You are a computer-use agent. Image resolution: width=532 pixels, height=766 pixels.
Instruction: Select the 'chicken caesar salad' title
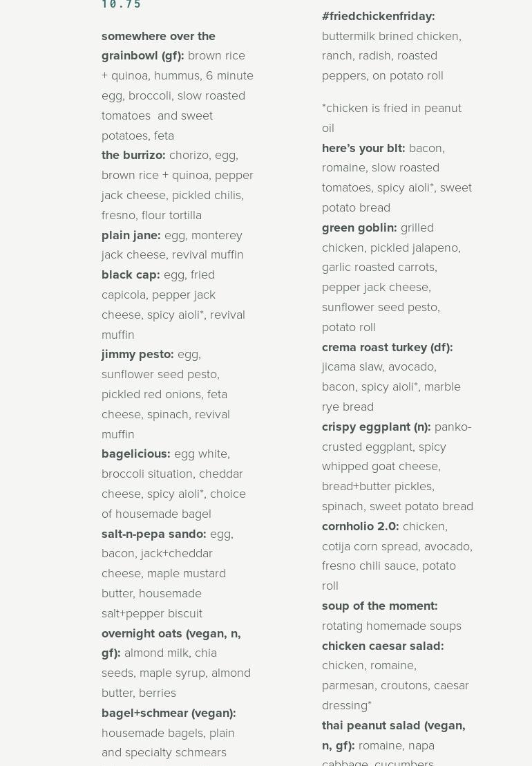click(383, 646)
